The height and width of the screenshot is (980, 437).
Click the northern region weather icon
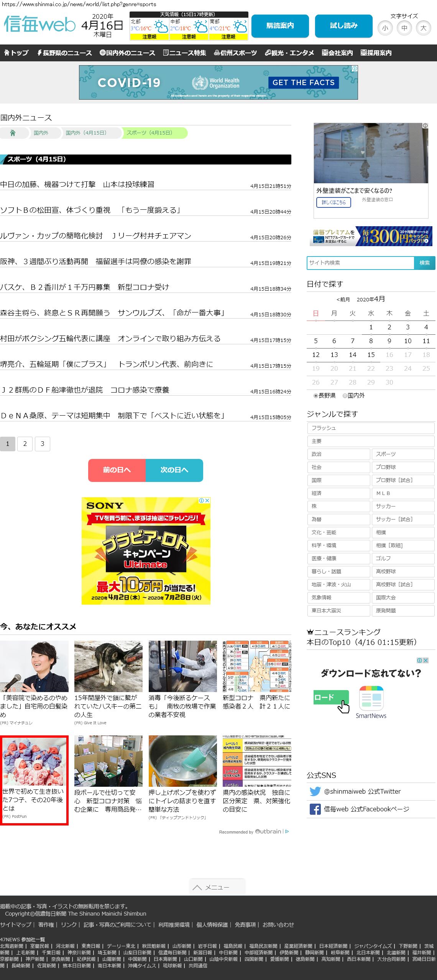(x=160, y=27)
